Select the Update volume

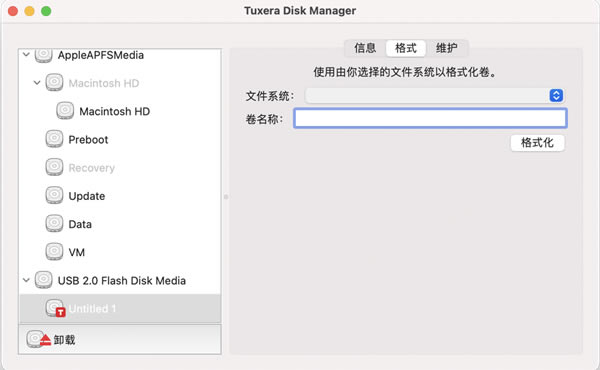tap(87, 196)
